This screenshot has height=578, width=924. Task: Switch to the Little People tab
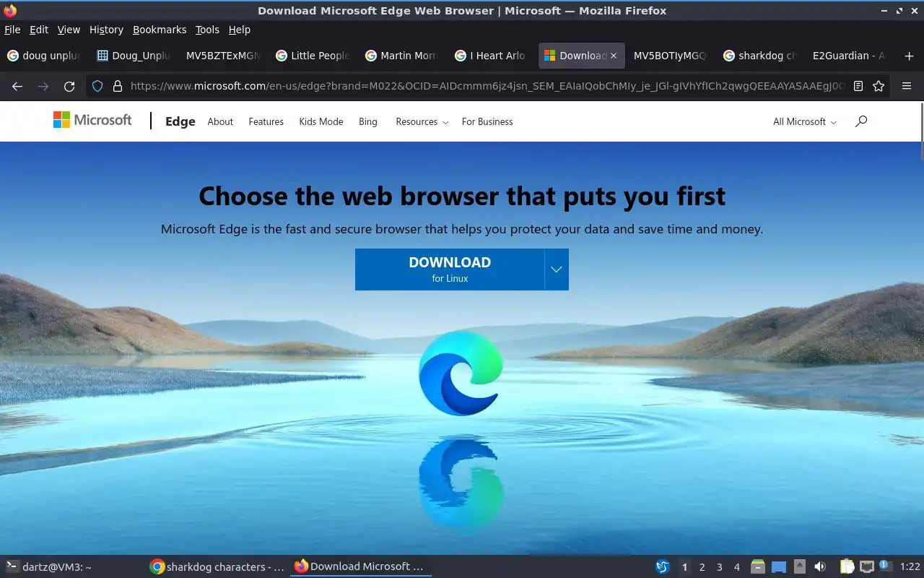(x=312, y=56)
